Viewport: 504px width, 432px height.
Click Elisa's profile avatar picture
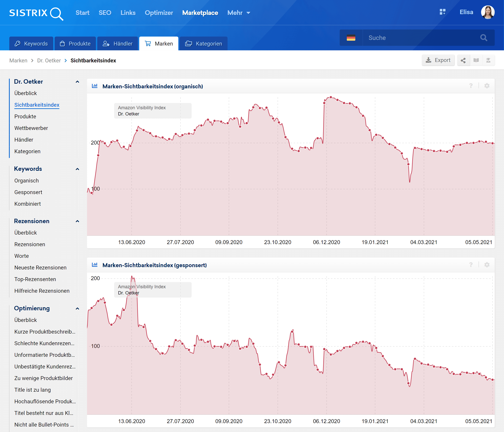point(488,12)
